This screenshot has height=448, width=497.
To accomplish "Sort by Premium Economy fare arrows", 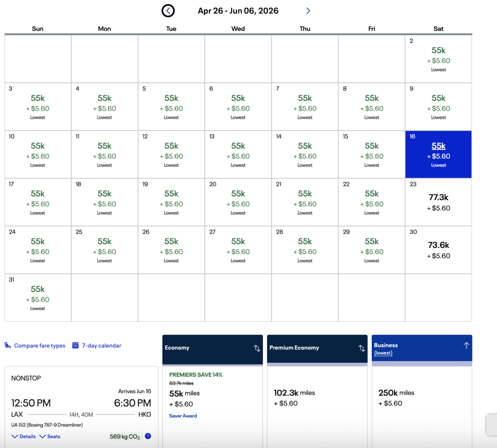I will point(362,348).
